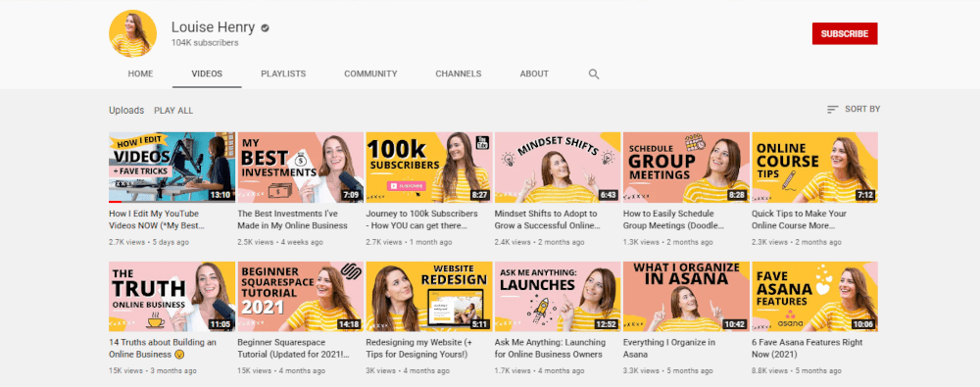This screenshot has height=387, width=980.
Task: Click the 104K subscribers text
Action: tap(205, 43)
